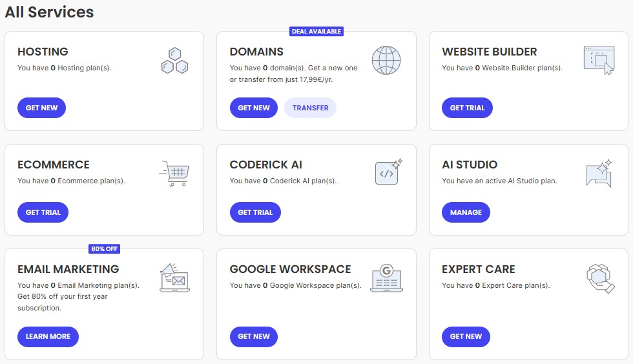Click the Expert Care hand icon
Screen dimensions: 633x364
(600, 278)
